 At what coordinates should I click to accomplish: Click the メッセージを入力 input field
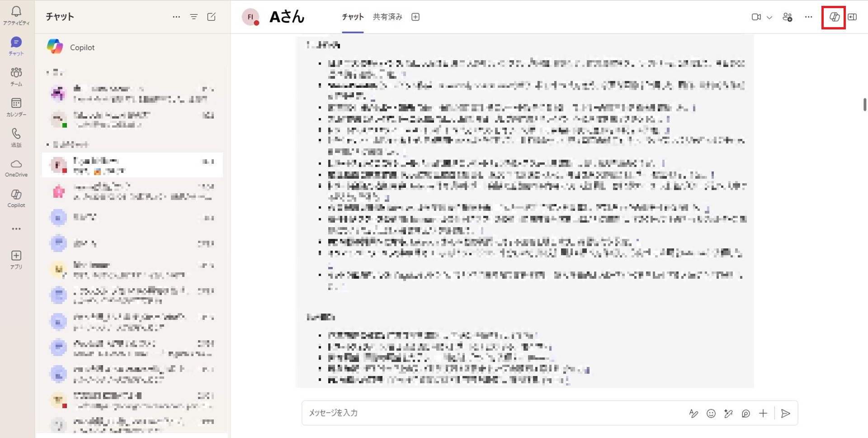click(x=452, y=413)
